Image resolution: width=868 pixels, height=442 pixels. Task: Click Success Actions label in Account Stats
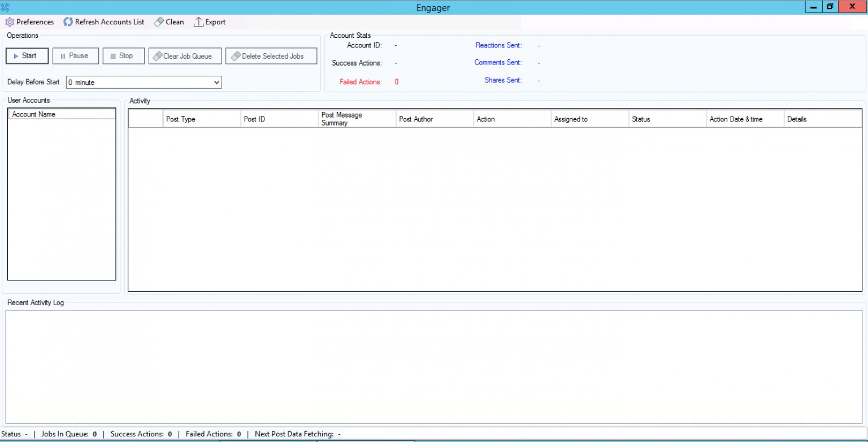[357, 63]
